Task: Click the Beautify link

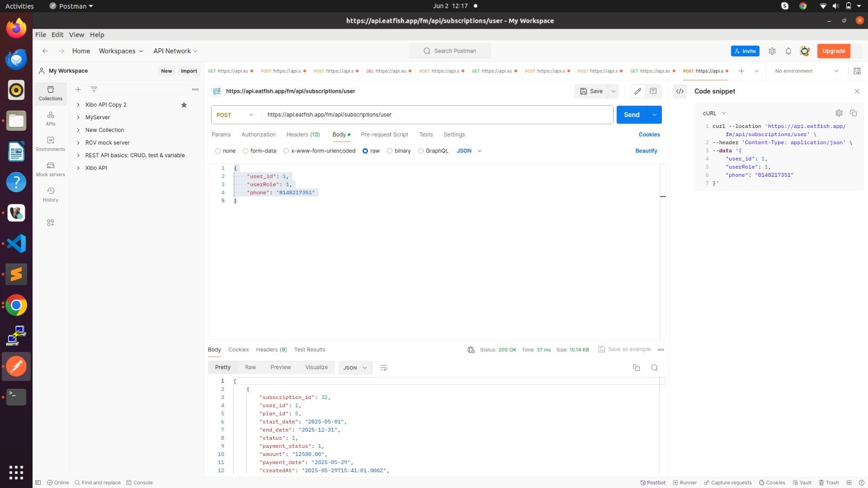Action: point(646,151)
